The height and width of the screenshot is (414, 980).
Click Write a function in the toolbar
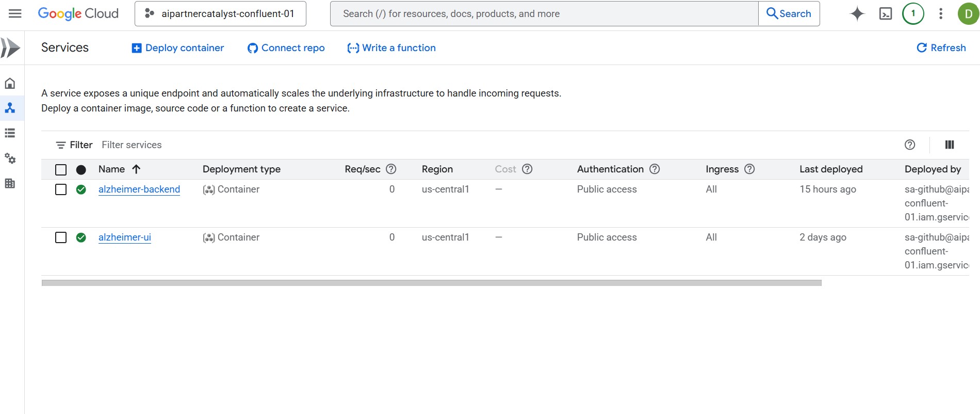[x=391, y=47]
